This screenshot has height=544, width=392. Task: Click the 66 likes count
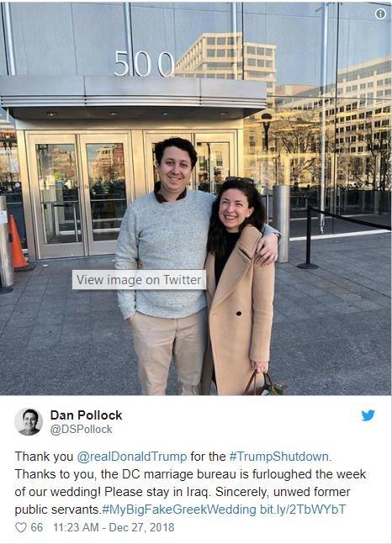[36, 527]
